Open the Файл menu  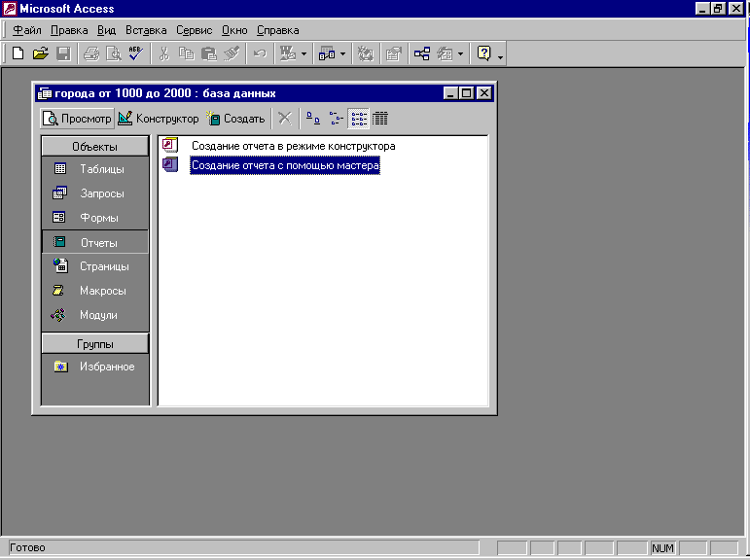point(27,30)
